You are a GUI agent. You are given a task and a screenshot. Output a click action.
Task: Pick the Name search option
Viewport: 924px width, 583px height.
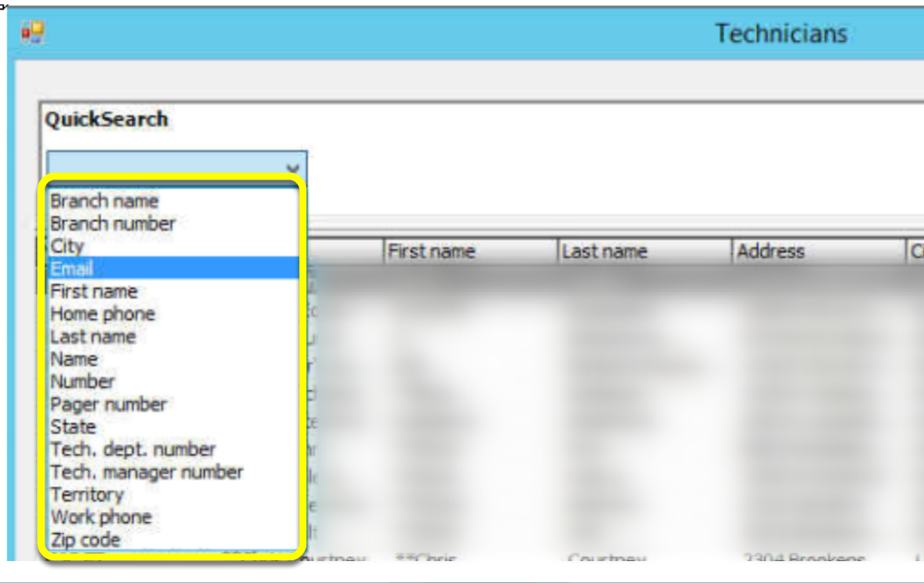[173, 359]
